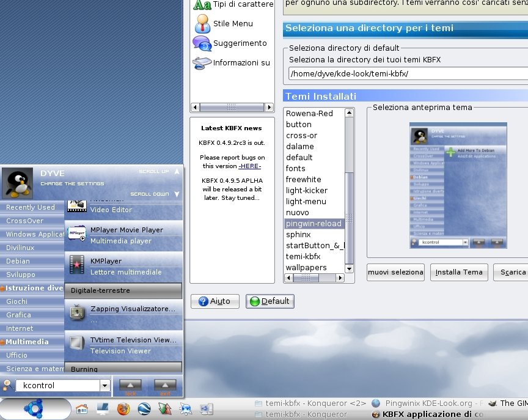Click the Aiuto help button

(x=215, y=301)
